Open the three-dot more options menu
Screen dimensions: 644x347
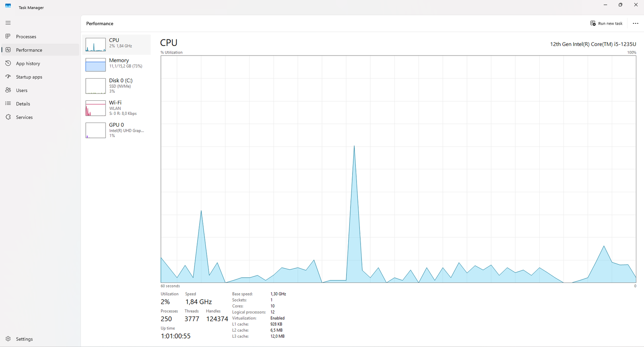[636, 23]
